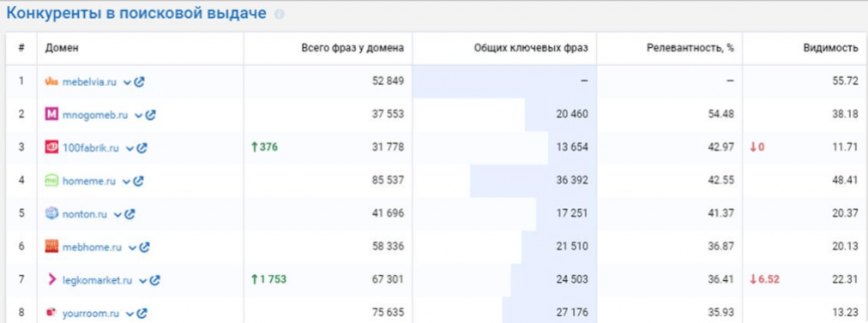Click the 13.23 visibility value
The width and height of the screenshot is (868, 323).
coord(847,313)
